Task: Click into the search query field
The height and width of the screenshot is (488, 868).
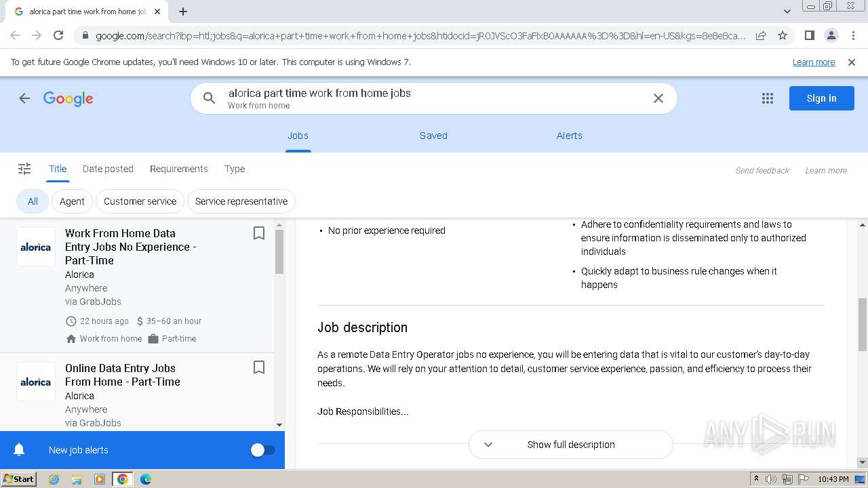Action: coord(434,94)
